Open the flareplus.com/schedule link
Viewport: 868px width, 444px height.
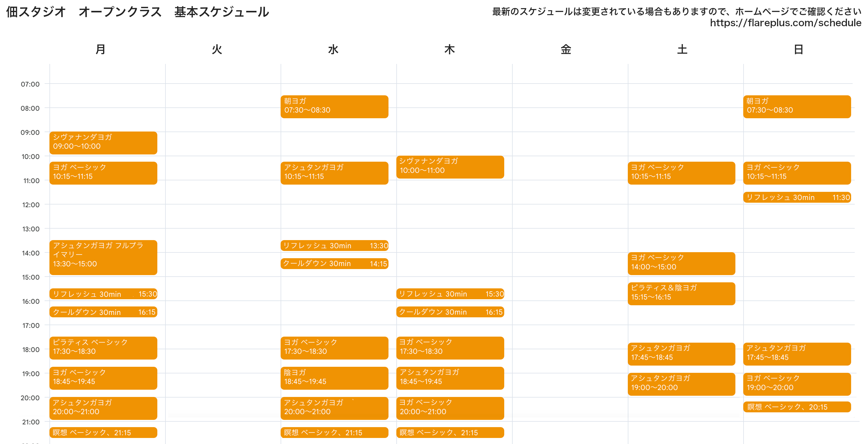785,23
